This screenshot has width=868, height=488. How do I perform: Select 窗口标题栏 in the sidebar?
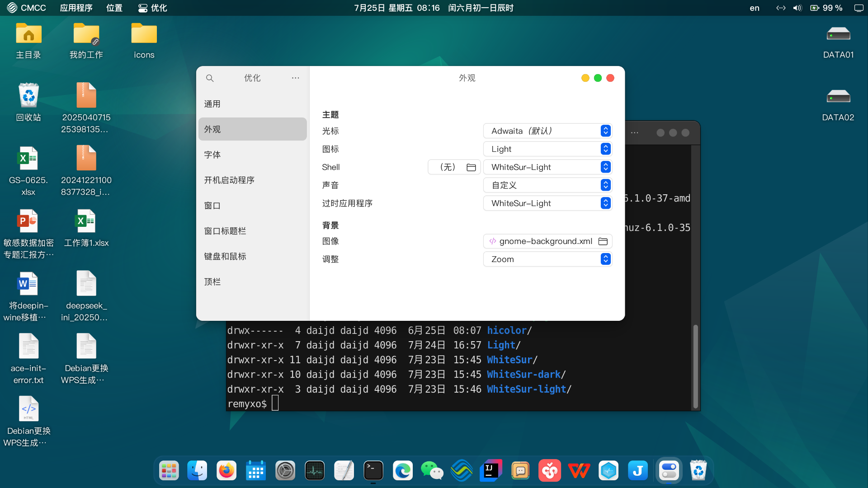coord(253,231)
